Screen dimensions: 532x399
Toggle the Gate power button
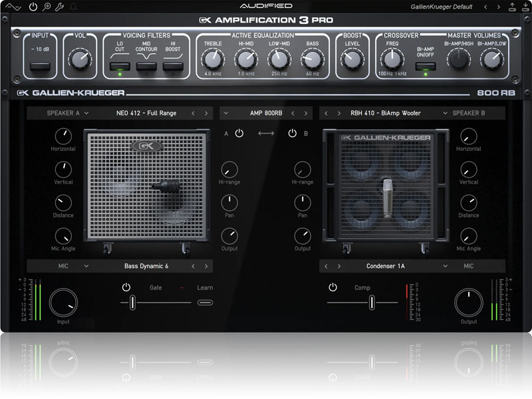tap(126, 287)
